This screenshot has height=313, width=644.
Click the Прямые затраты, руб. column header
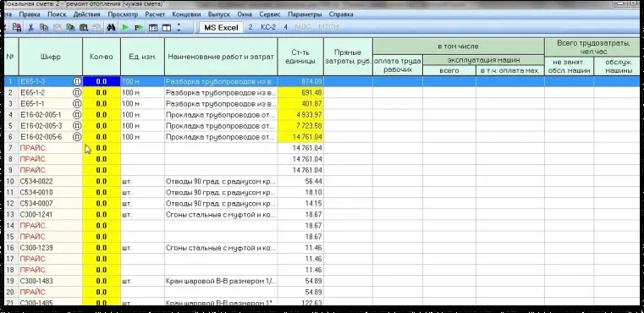click(x=348, y=57)
